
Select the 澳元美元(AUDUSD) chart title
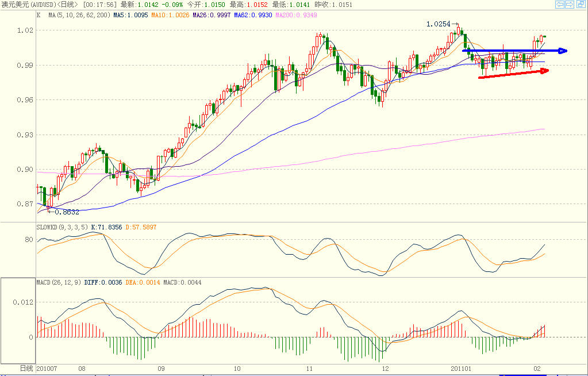(29, 5)
